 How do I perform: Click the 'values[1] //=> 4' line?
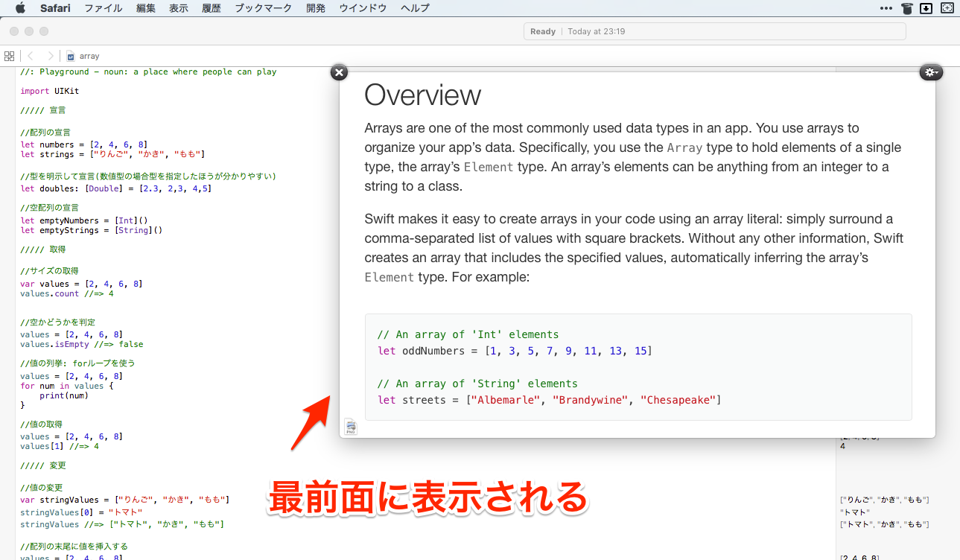(x=60, y=447)
